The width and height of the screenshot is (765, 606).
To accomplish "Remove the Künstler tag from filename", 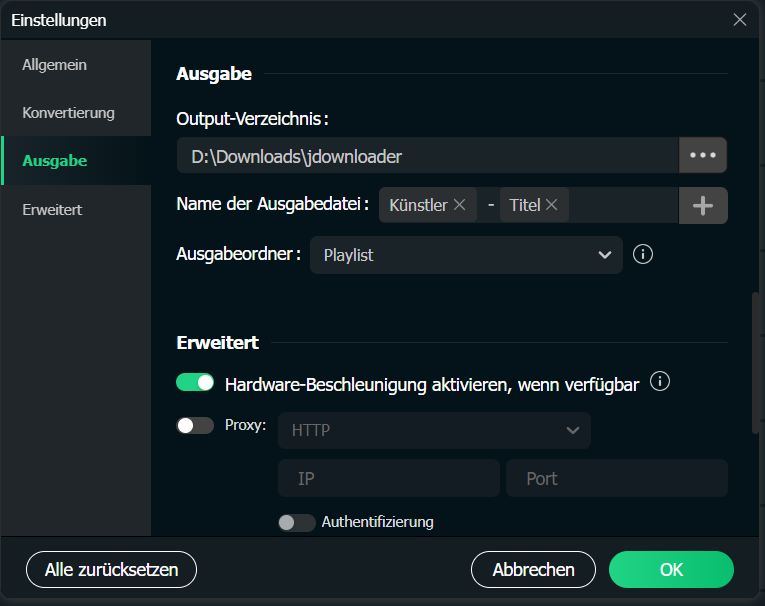I will (x=460, y=205).
